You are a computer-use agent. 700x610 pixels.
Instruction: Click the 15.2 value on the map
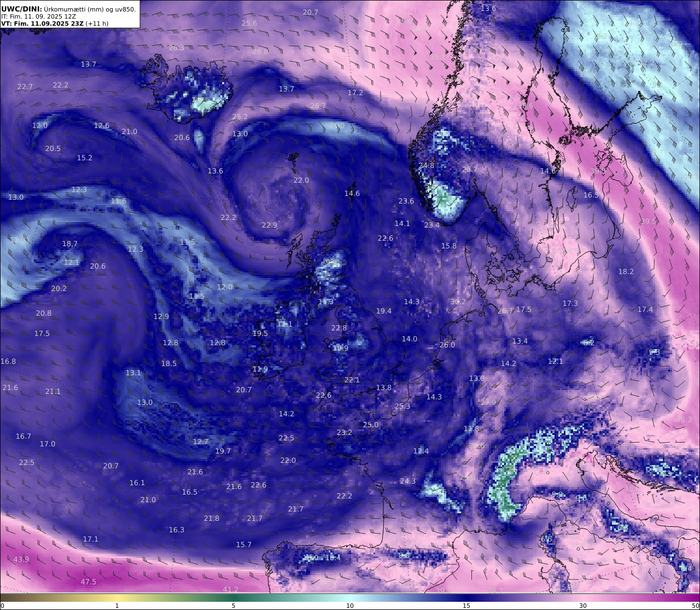(x=85, y=158)
